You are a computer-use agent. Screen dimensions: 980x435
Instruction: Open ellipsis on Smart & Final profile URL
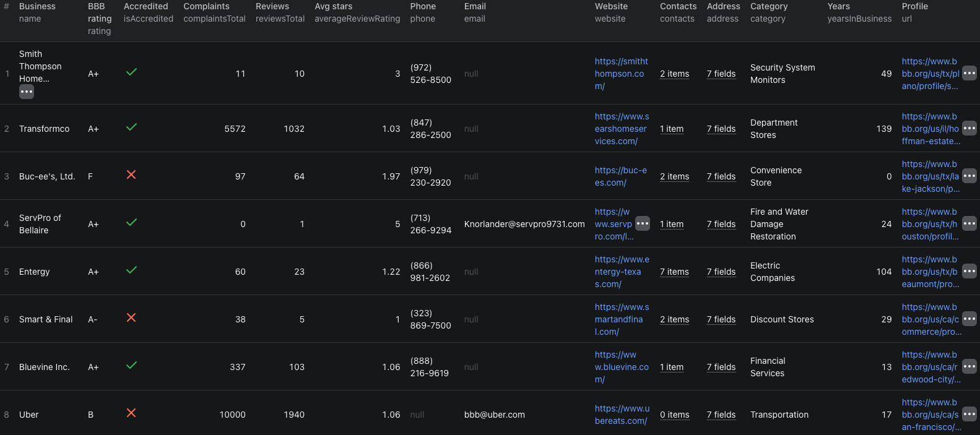click(969, 319)
